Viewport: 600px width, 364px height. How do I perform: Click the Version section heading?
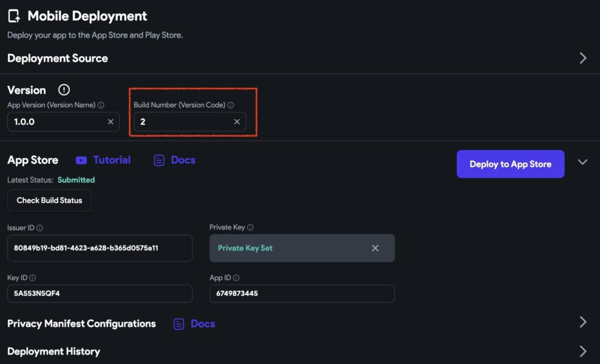[x=26, y=90]
